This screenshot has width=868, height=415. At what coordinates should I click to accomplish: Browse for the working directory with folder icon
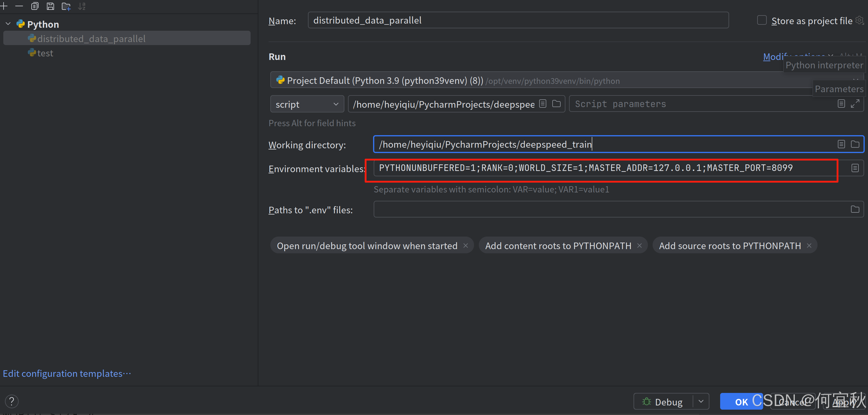click(x=855, y=144)
